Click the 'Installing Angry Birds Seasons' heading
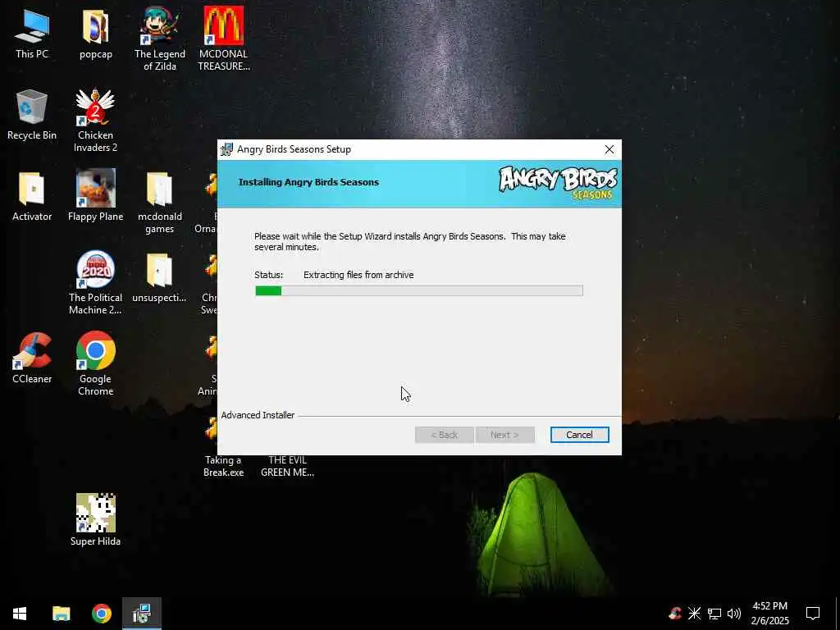Screen dimensions: 840x630 pyautogui.click(x=308, y=182)
